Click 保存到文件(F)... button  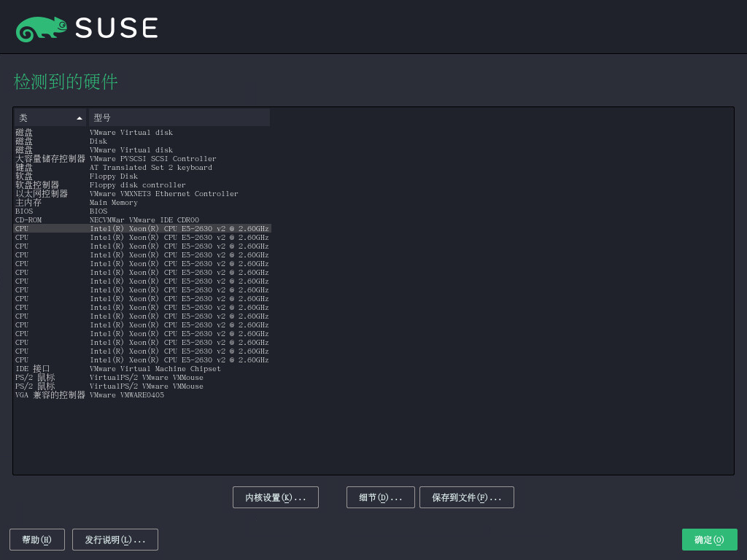[x=466, y=497]
